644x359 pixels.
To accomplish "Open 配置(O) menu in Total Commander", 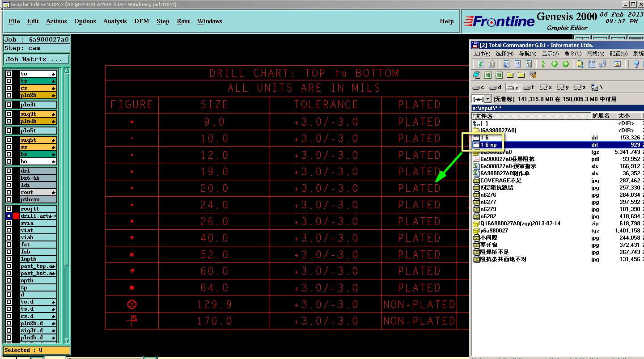I will click(x=619, y=54).
